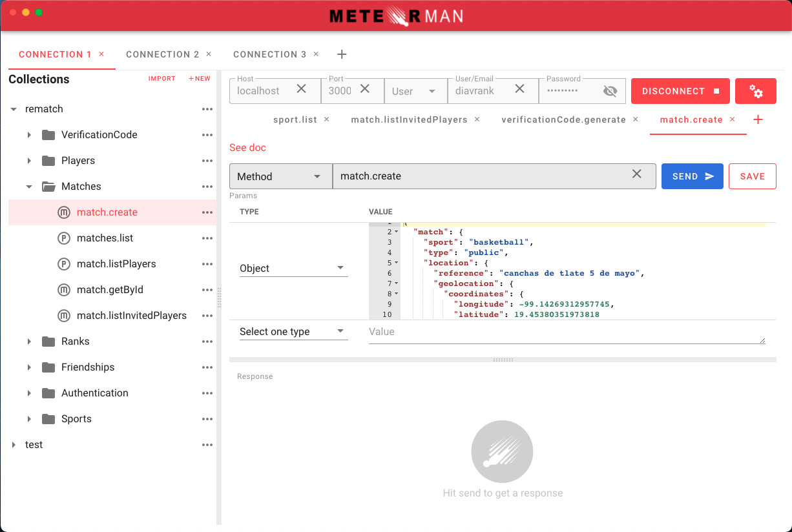Close the match.listInvitedPlayers request tab
The image size is (792, 532).
point(477,119)
